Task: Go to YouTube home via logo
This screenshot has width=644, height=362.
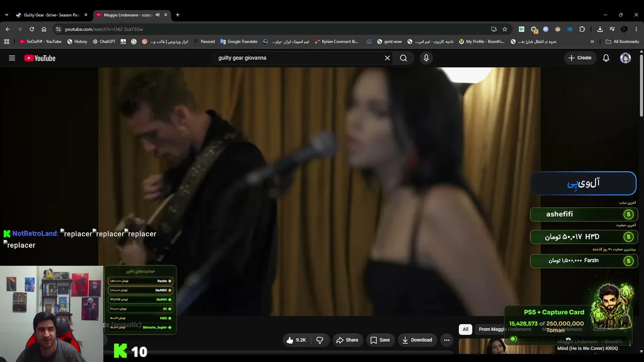Action: click(40, 58)
